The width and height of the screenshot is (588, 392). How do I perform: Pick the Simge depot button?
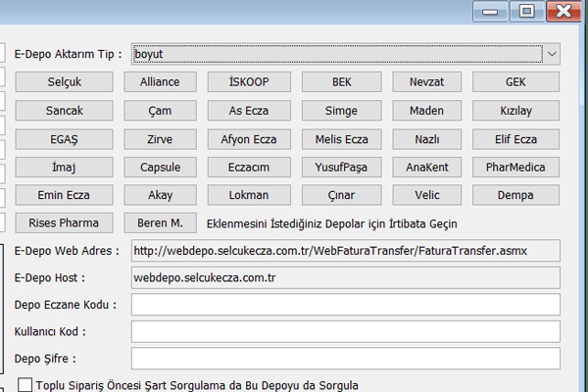point(342,111)
